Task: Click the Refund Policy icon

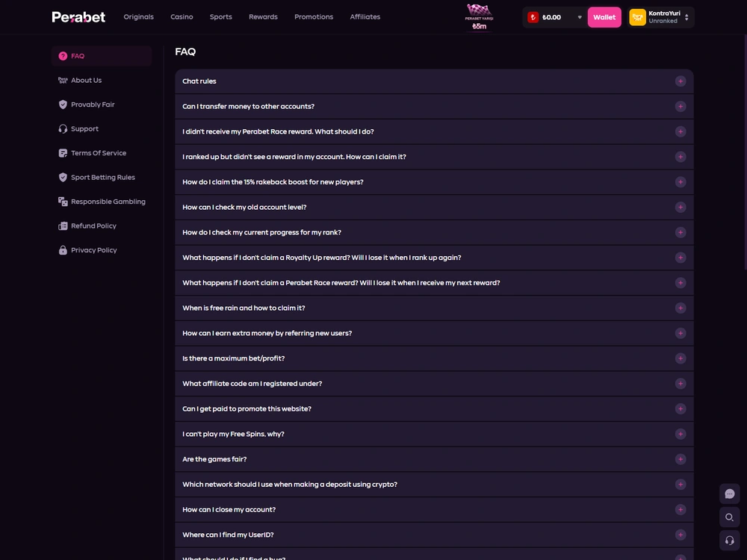Action: (x=63, y=226)
